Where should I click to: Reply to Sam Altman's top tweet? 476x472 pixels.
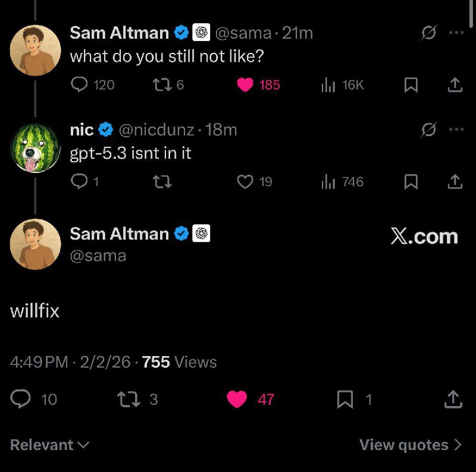pyautogui.click(x=79, y=85)
